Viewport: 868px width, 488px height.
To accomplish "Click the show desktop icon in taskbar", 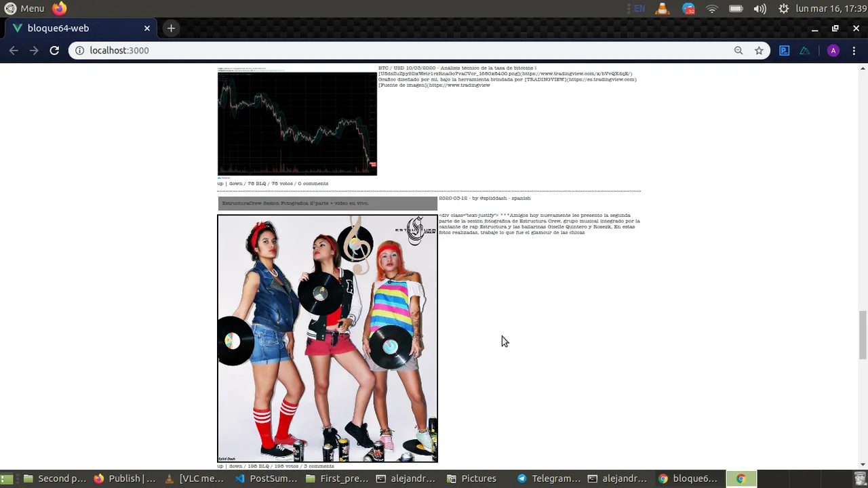I will pos(7,479).
